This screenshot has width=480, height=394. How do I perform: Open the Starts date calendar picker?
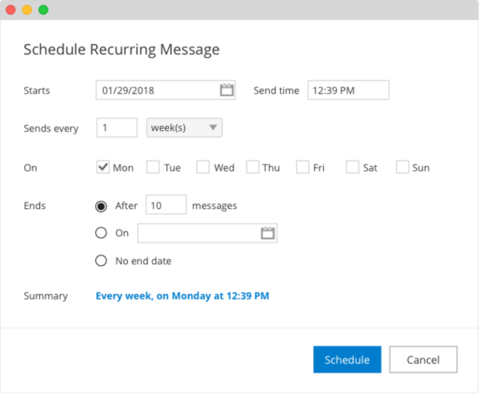[227, 90]
